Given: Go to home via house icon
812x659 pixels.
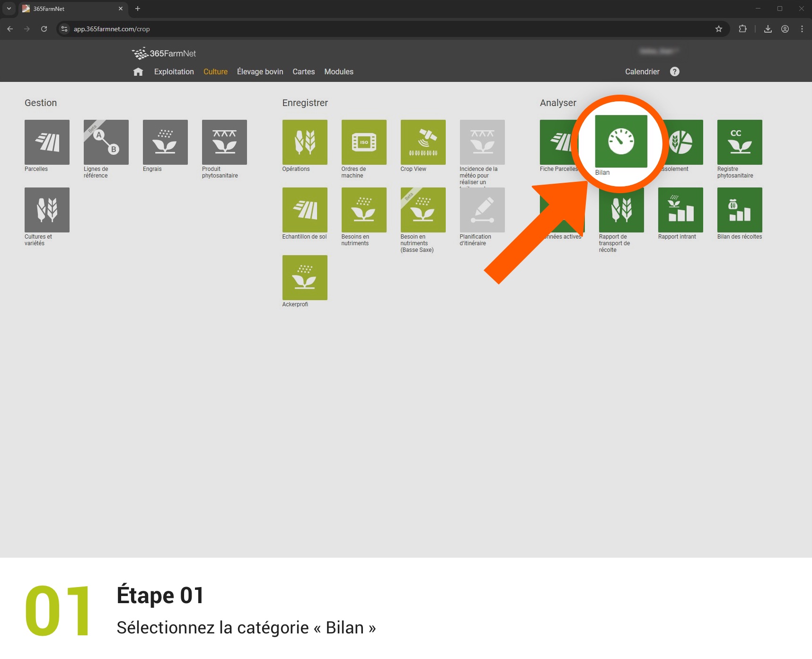Looking at the screenshot, I should click(138, 72).
